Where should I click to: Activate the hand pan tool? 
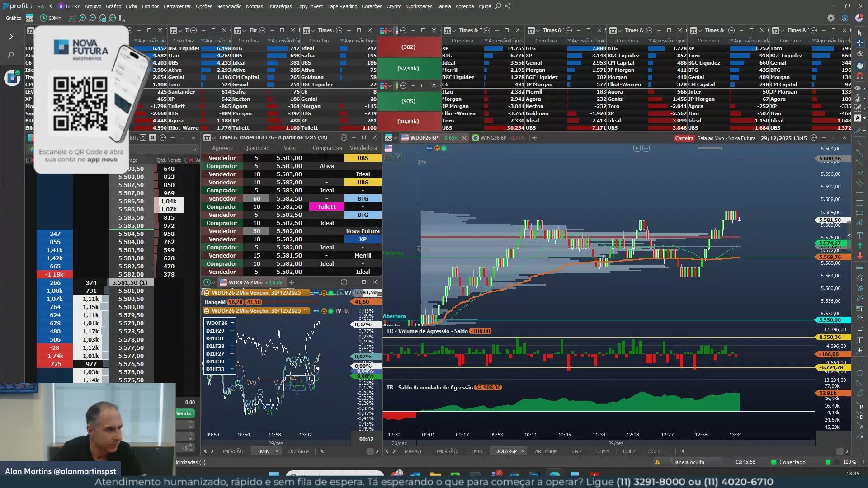click(859, 66)
